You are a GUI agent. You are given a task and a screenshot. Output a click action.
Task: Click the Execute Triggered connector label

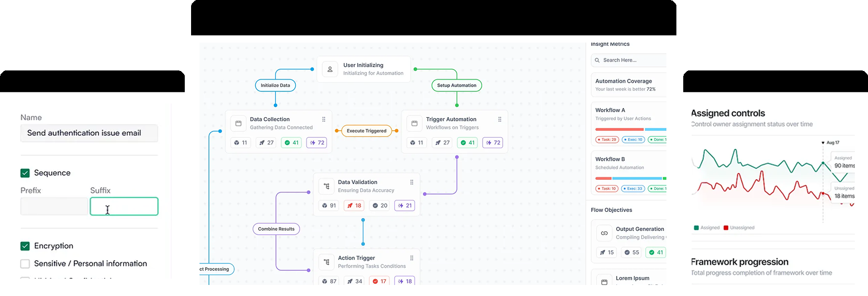pyautogui.click(x=366, y=131)
